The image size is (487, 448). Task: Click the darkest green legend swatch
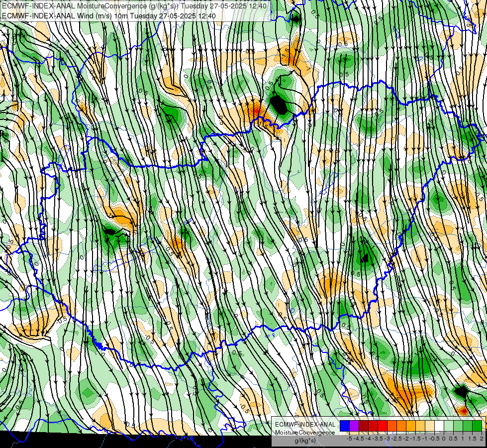[477, 426]
